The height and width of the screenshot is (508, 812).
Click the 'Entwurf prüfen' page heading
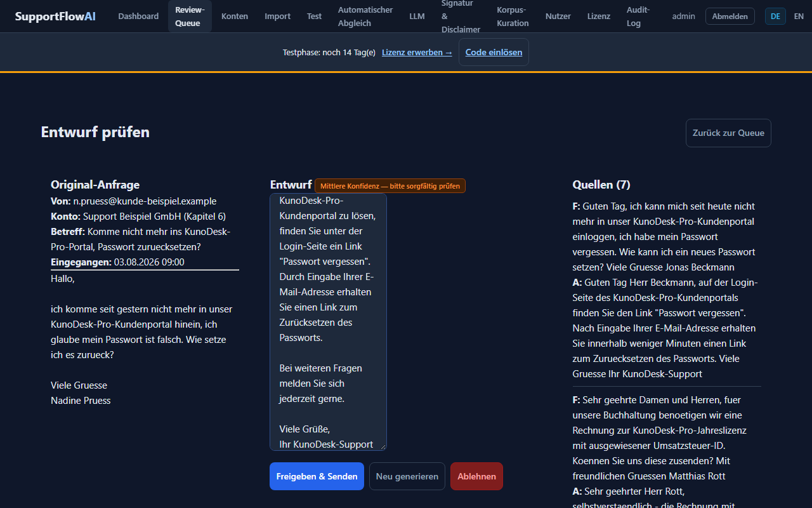coord(95,132)
